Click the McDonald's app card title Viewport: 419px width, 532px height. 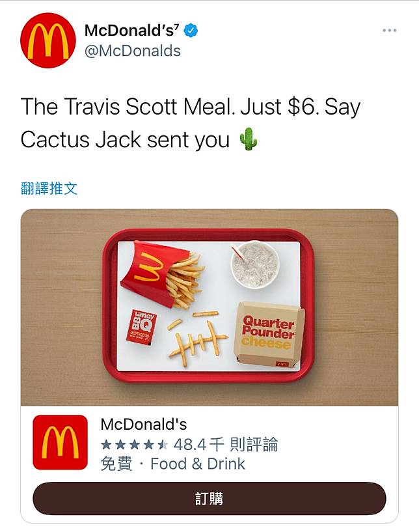click(x=144, y=425)
